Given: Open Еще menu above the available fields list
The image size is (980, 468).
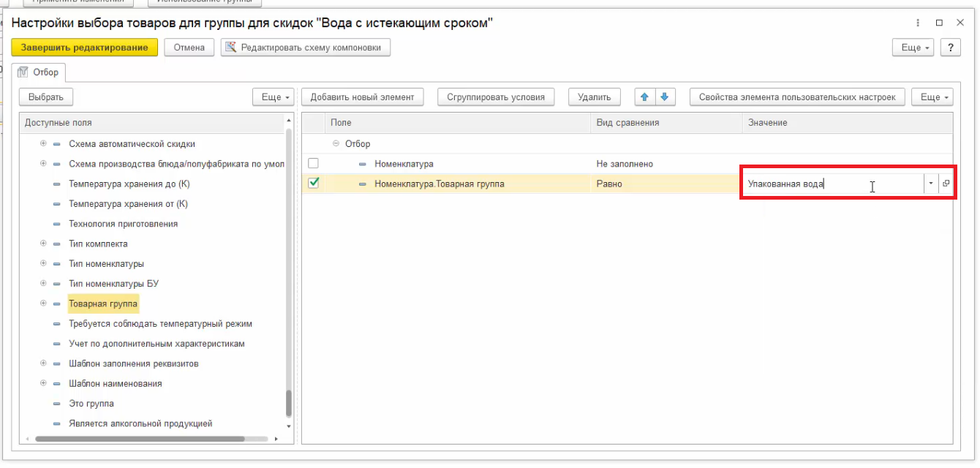Looking at the screenshot, I should pos(273,97).
